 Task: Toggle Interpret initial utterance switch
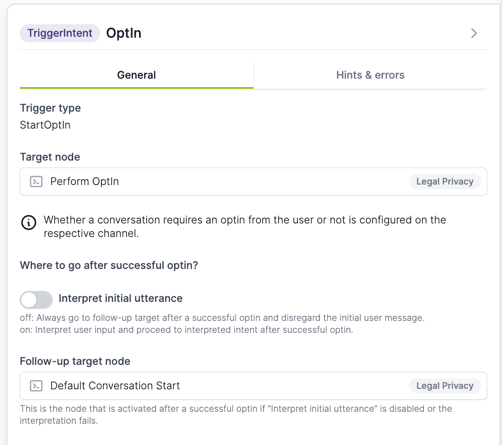[36, 300]
